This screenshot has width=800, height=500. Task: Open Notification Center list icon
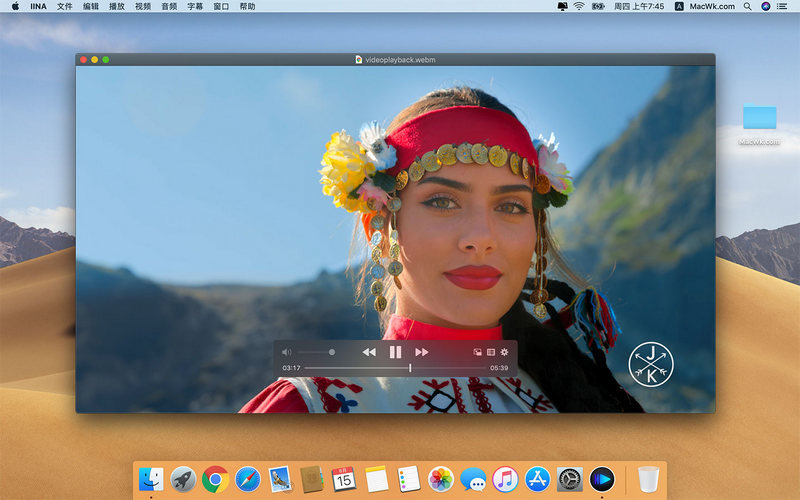pos(782,6)
